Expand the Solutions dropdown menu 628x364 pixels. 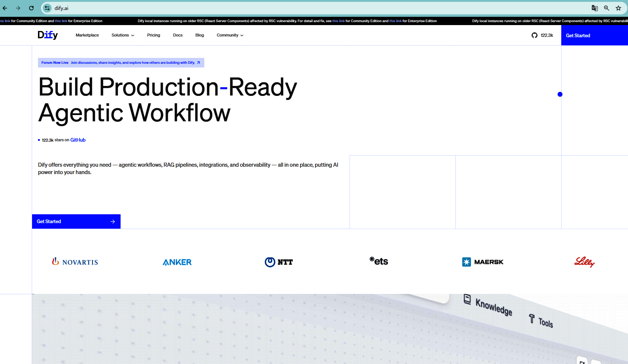tap(123, 35)
